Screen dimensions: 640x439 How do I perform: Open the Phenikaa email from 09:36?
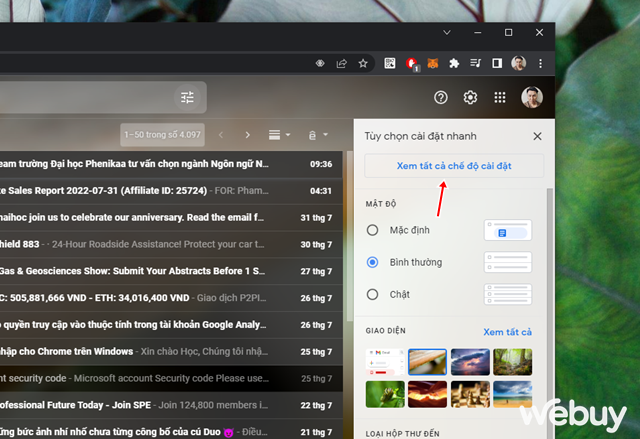[171, 164]
